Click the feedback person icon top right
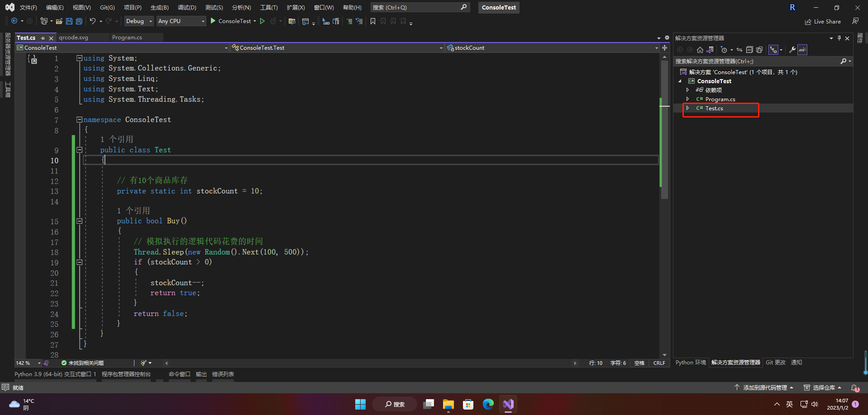This screenshot has height=415, width=868. 855,21
